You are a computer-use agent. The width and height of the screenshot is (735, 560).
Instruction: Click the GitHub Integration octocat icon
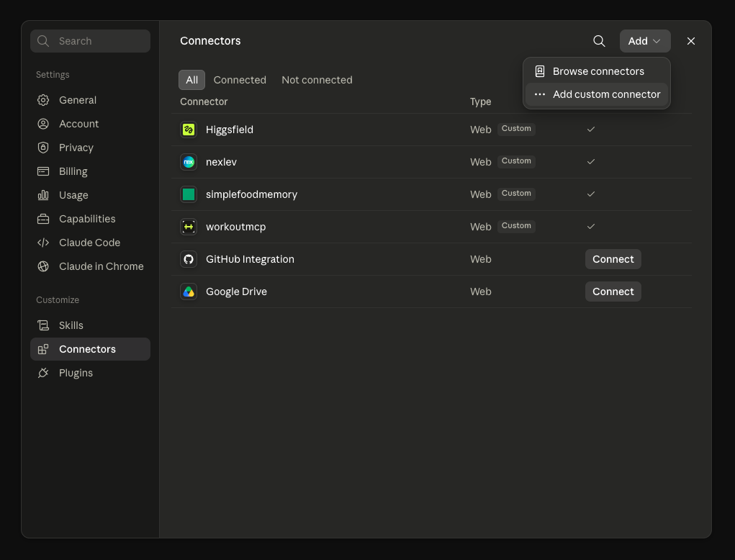click(x=189, y=259)
